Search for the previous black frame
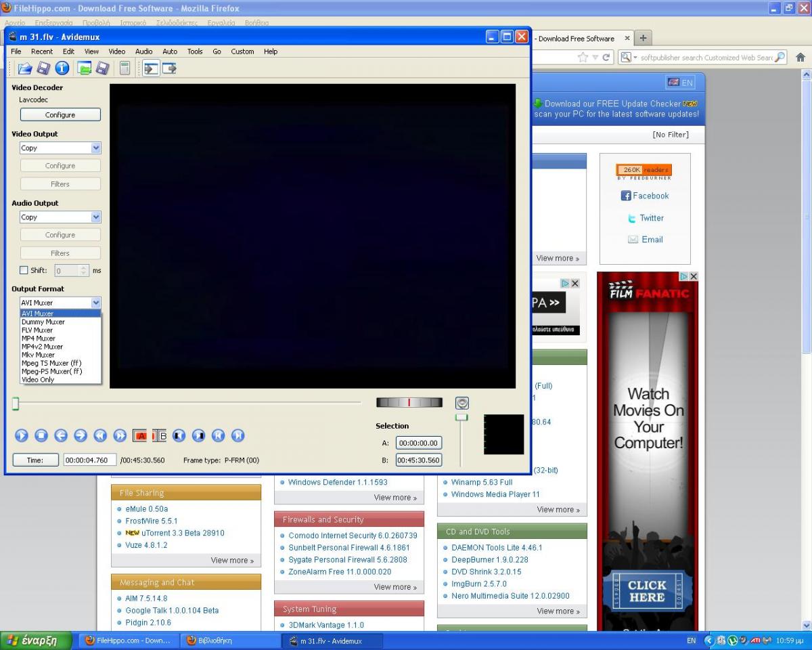This screenshot has width=812, height=650. click(179, 435)
